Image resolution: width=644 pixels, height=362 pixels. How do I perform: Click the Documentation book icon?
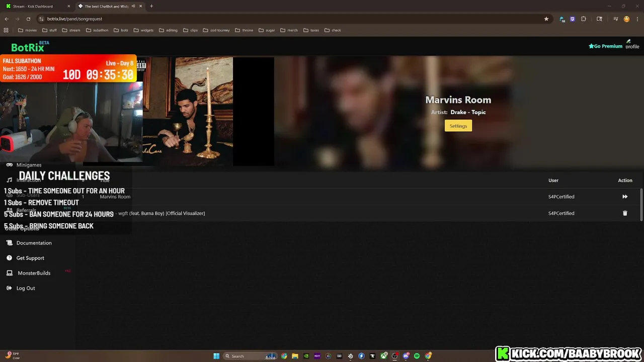point(9,243)
